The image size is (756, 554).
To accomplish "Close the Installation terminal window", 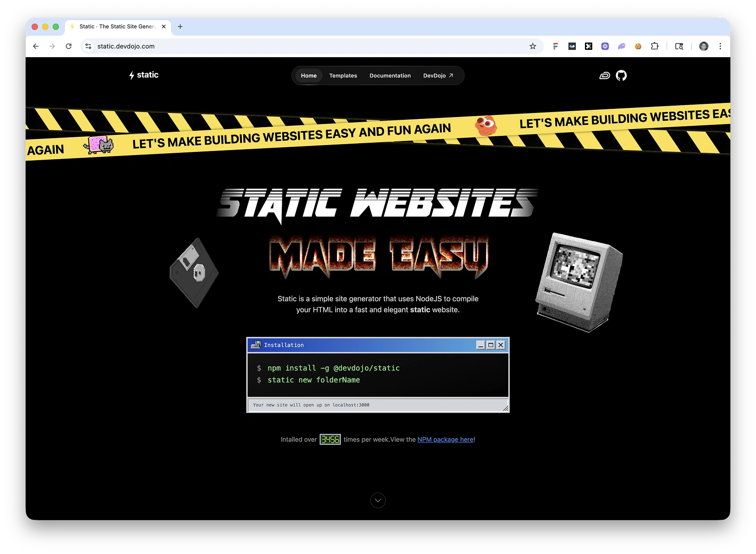I will pyautogui.click(x=501, y=345).
